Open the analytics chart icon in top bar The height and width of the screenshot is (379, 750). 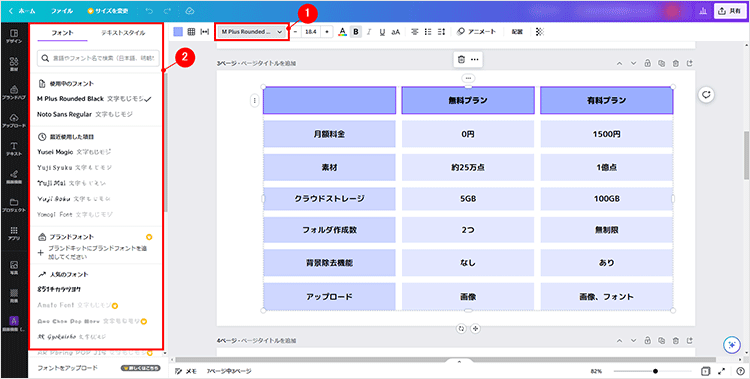coord(703,11)
